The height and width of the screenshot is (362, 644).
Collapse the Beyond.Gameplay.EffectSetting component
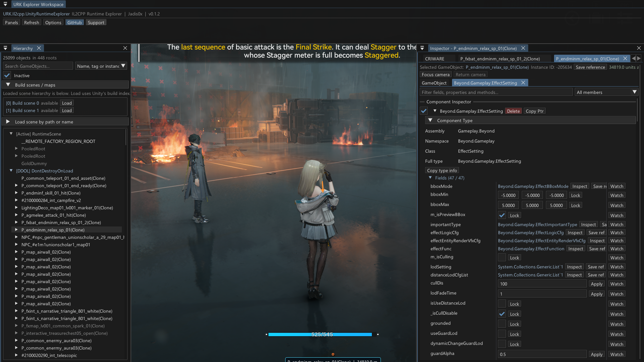coord(435,111)
